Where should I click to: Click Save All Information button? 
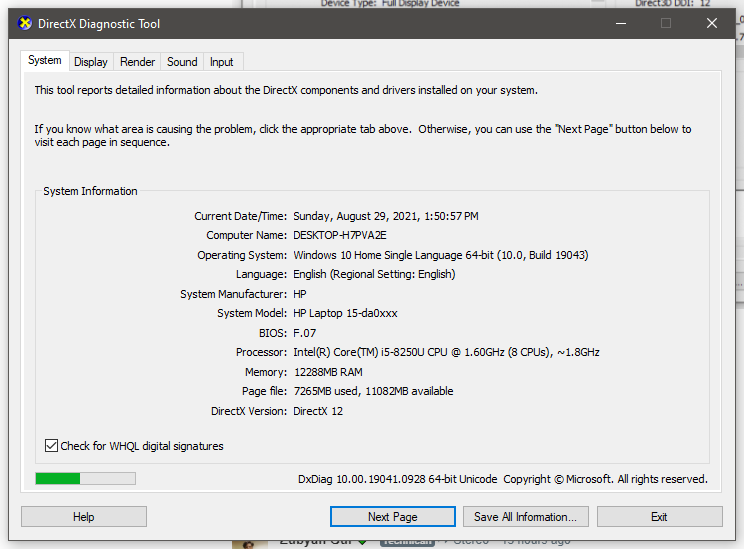pos(525,517)
